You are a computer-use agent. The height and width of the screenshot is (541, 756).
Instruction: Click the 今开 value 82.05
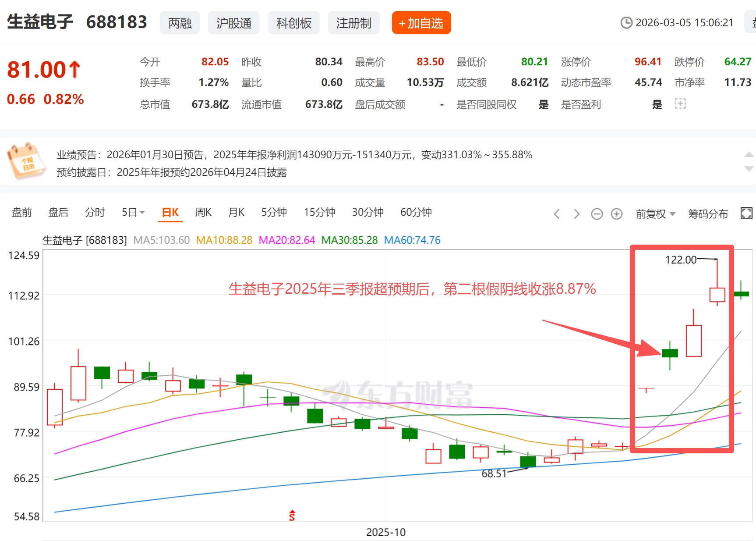215,62
